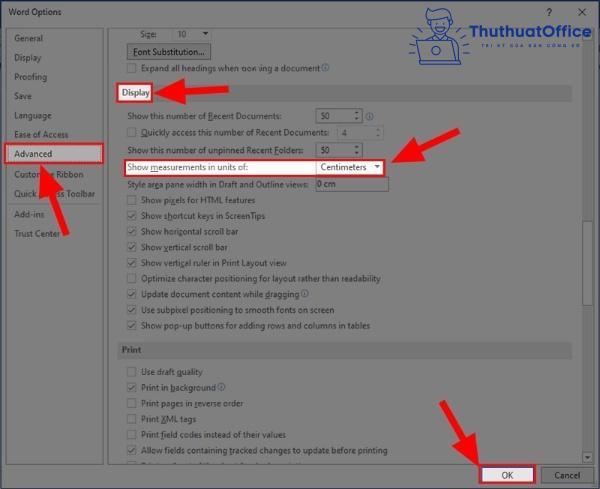Go to the Save options category
This screenshot has height=489, width=600.
tap(23, 96)
